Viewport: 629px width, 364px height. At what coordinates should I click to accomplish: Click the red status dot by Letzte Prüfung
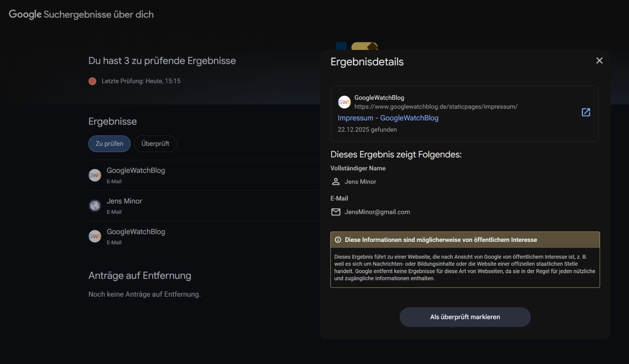coord(92,81)
